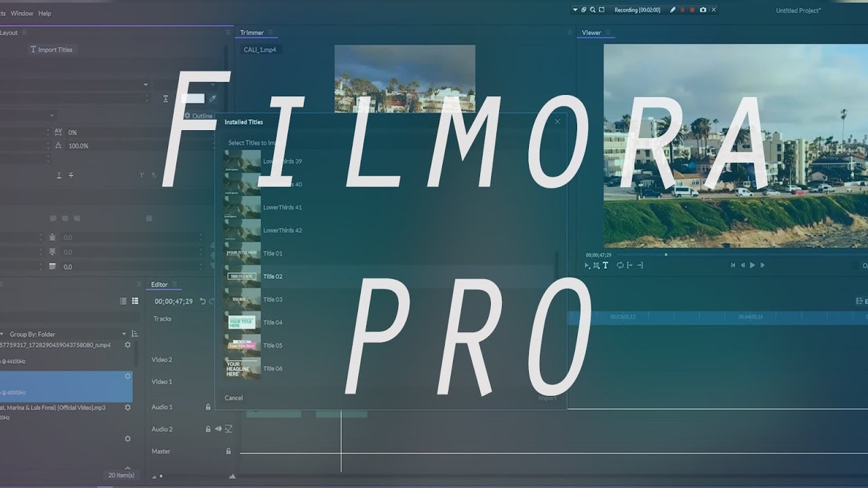Undo the last edit in Editor
Screen dimensions: 868x488
pyautogui.click(x=202, y=302)
